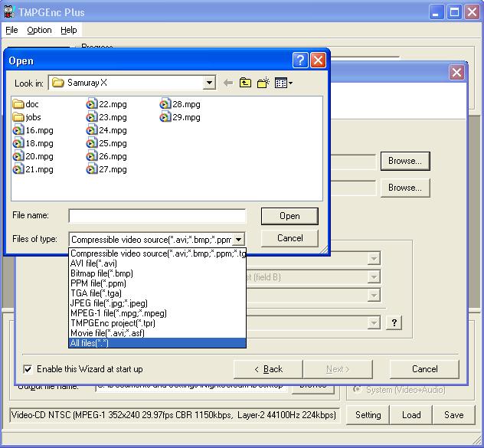Open the View menu icon
The image size is (484, 448).
tap(283, 83)
